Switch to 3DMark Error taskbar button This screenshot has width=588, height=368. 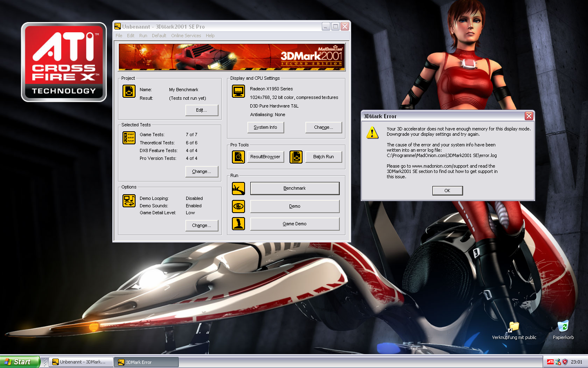(x=147, y=362)
